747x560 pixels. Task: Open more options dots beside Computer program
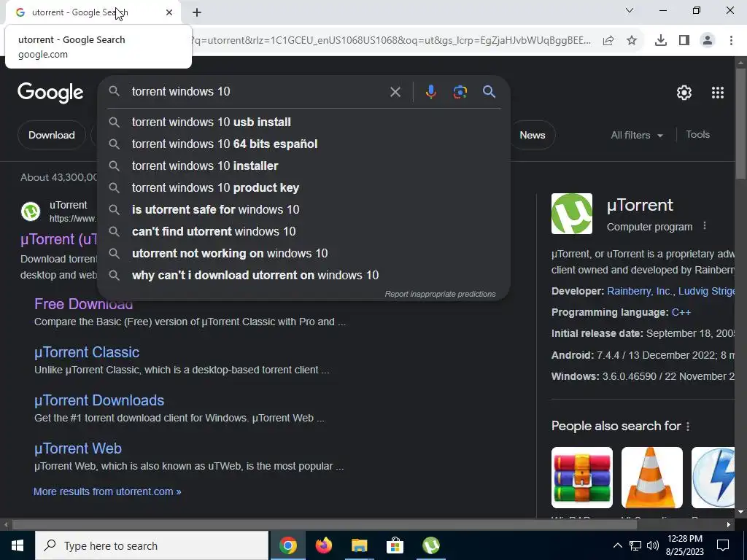(705, 226)
